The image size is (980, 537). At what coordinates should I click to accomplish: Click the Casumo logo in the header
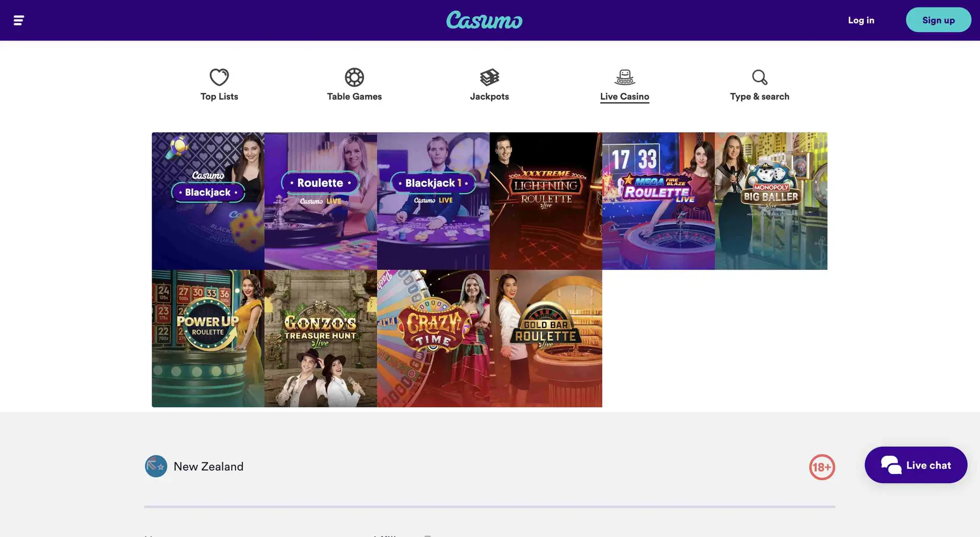(484, 20)
